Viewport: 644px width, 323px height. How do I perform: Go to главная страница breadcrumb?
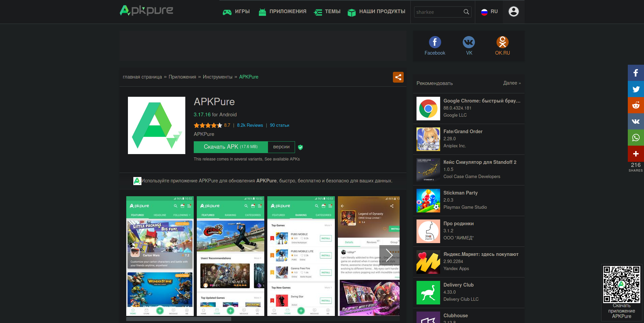coord(142,77)
